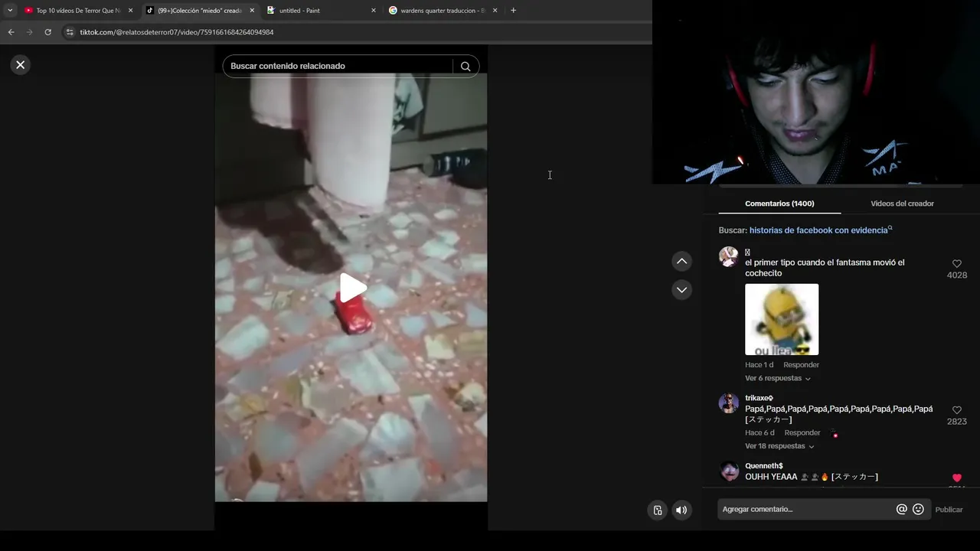Close the TikTok video viewer
Viewport: 980px width, 551px height.
(x=21, y=65)
